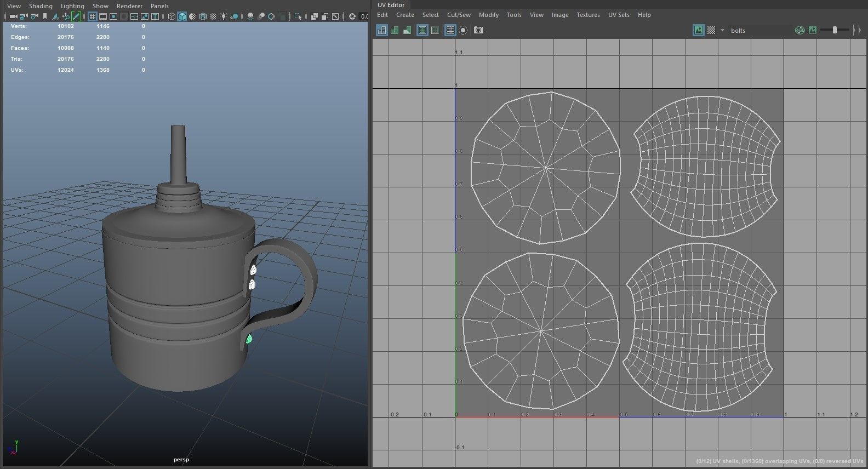The width and height of the screenshot is (868, 469).
Task: Open the UV Sets menu
Action: coord(619,15)
